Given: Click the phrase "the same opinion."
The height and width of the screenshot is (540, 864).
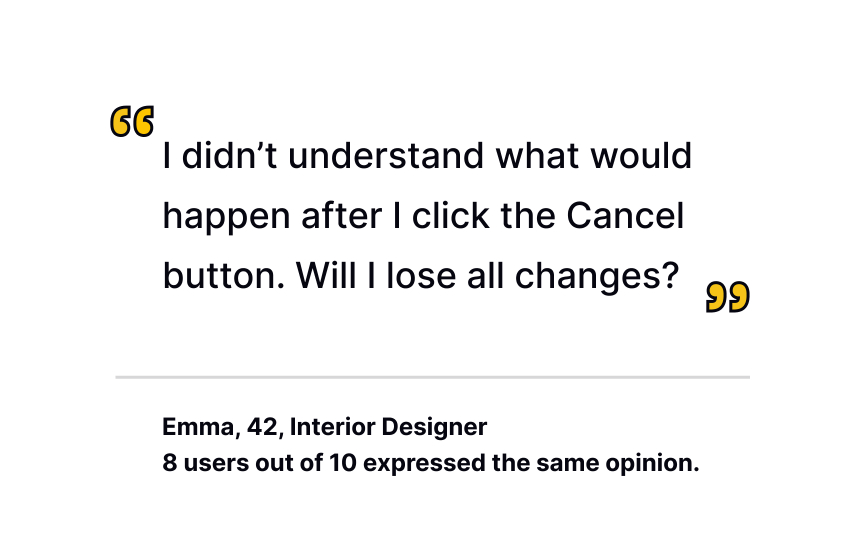Looking at the screenshot, I should 596,463.
